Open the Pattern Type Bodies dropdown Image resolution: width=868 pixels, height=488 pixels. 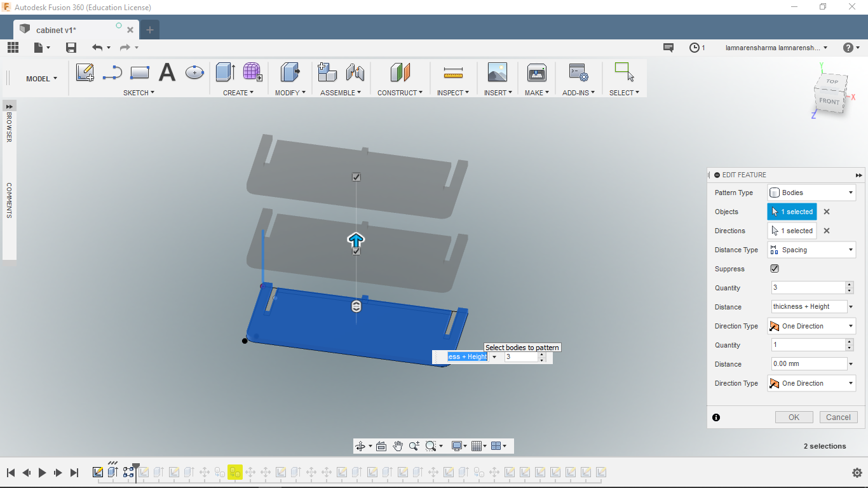click(x=812, y=193)
